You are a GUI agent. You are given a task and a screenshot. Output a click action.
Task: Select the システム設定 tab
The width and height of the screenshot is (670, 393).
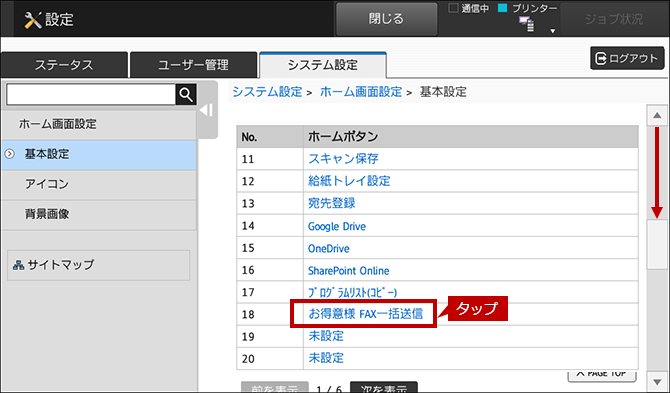pyautogui.click(x=323, y=65)
